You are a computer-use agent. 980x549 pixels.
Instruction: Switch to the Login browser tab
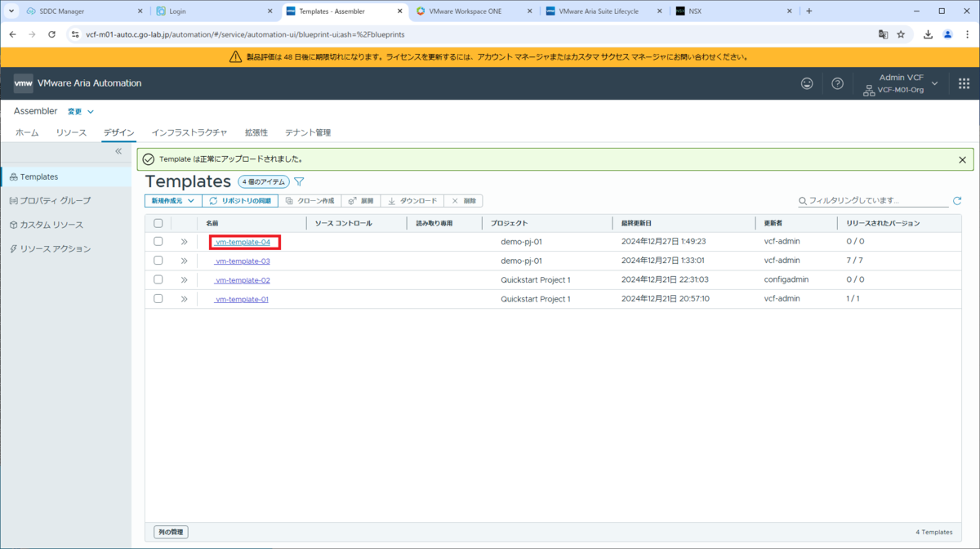[x=214, y=11]
